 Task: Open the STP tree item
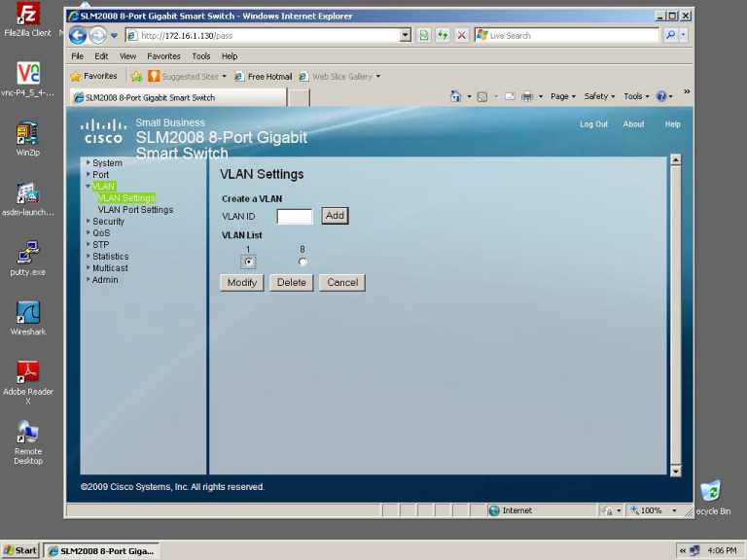coord(100,245)
